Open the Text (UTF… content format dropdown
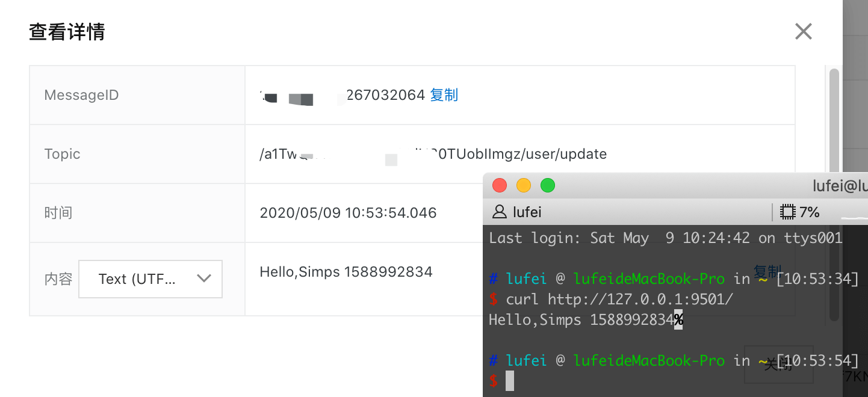Viewport: 868px width, 397px height. pos(150,279)
